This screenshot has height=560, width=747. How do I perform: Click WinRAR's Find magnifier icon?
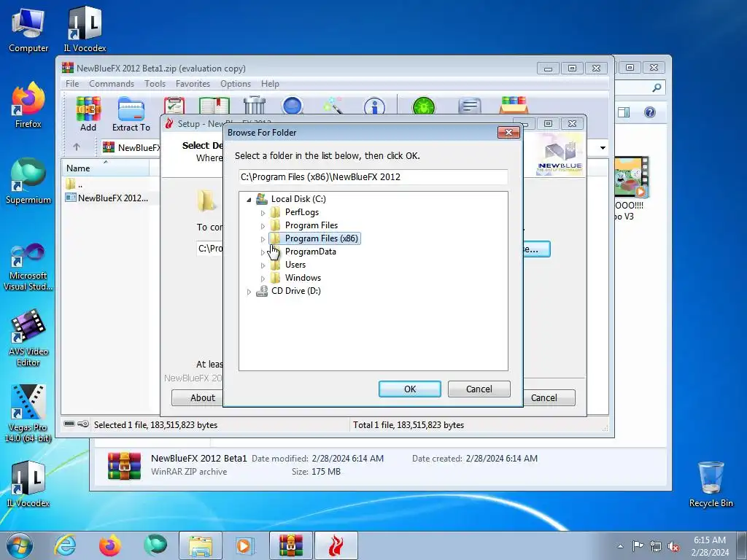(293, 106)
